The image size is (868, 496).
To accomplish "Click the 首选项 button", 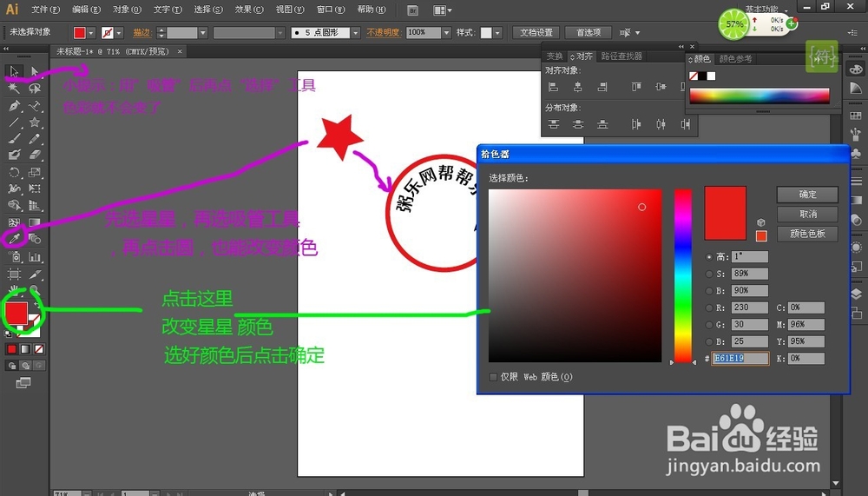I will (589, 33).
